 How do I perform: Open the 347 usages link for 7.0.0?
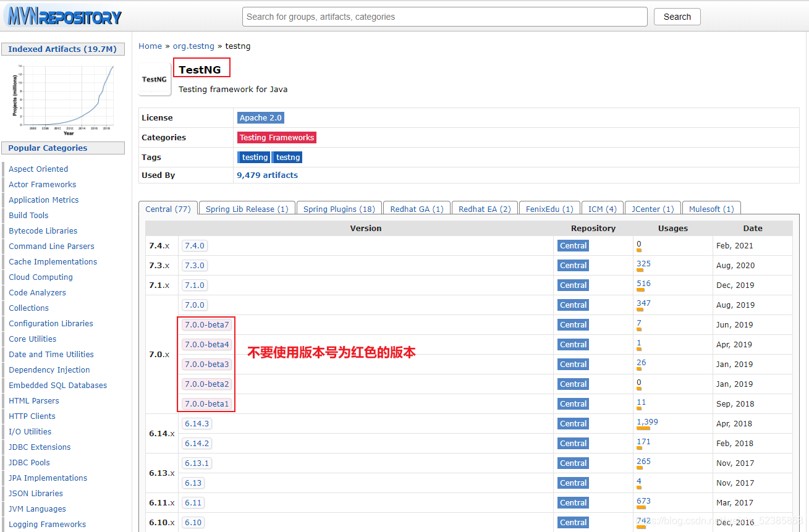(643, 303)
